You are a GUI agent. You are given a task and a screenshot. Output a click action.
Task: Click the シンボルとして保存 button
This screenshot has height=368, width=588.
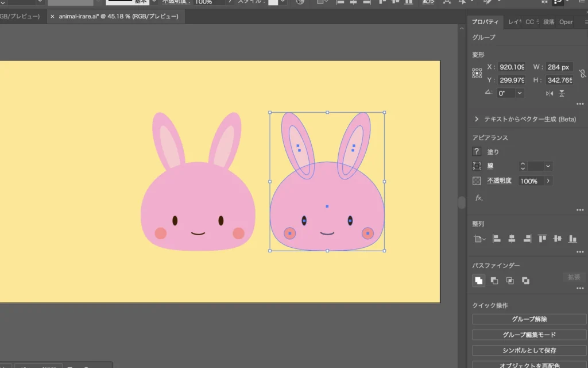(529, 350)
